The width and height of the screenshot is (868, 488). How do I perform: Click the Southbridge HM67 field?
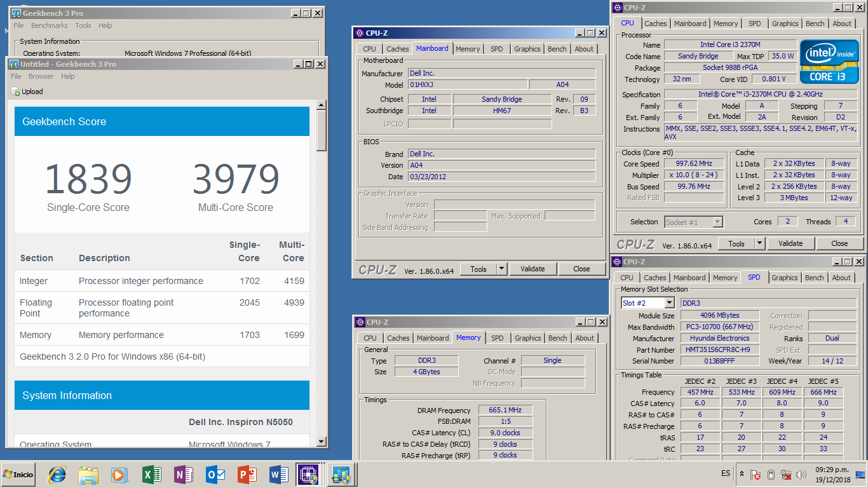coord(502,111)
